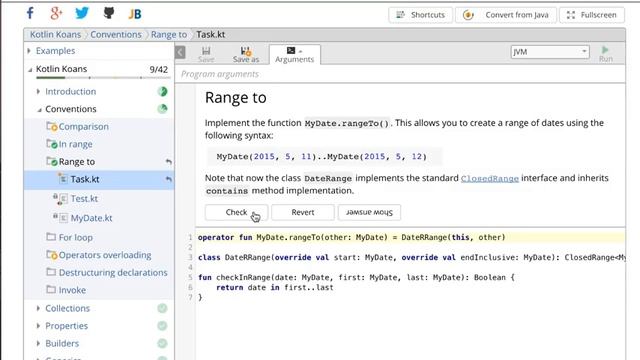Click the Collections completed checkmark icon
Viewport: 640px width, 360px height.
point(162,308)
